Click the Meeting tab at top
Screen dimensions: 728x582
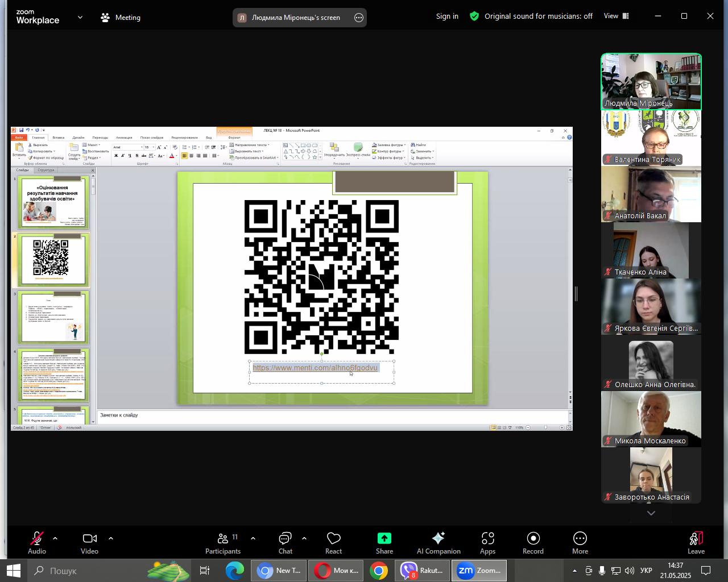121,17
